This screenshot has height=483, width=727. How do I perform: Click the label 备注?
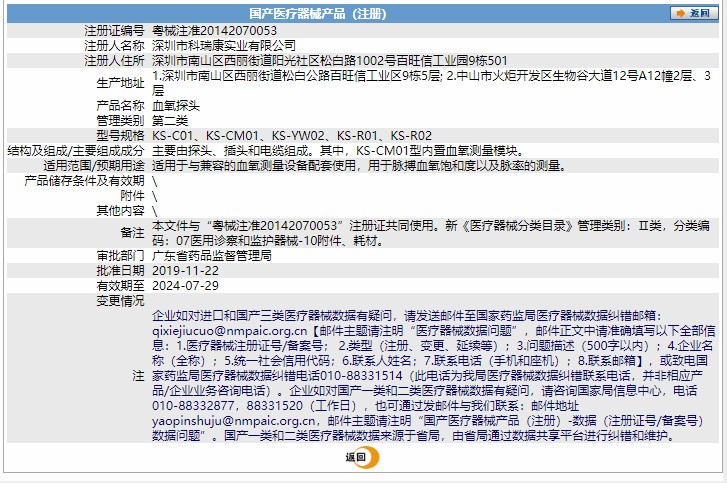[x=132, y=233]
